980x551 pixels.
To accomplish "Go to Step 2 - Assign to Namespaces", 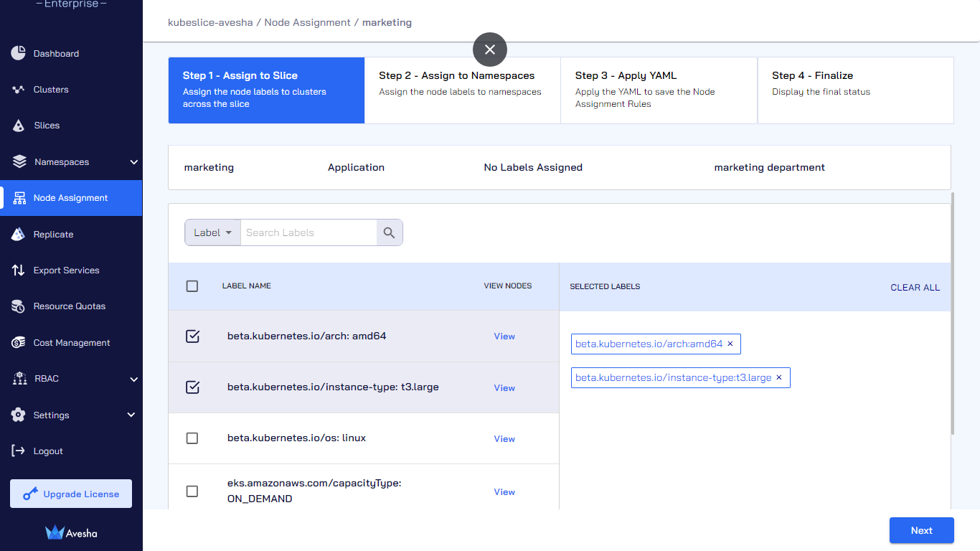I will pos(463,90).
